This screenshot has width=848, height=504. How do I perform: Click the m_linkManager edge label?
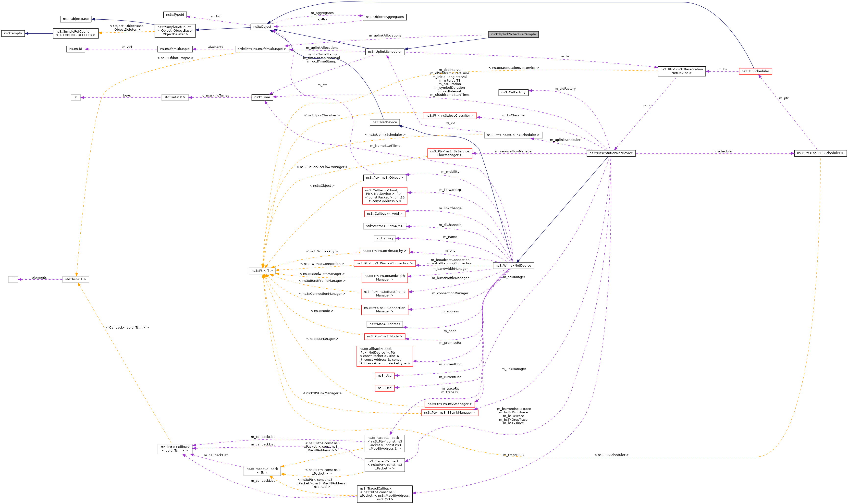[514, 369]
